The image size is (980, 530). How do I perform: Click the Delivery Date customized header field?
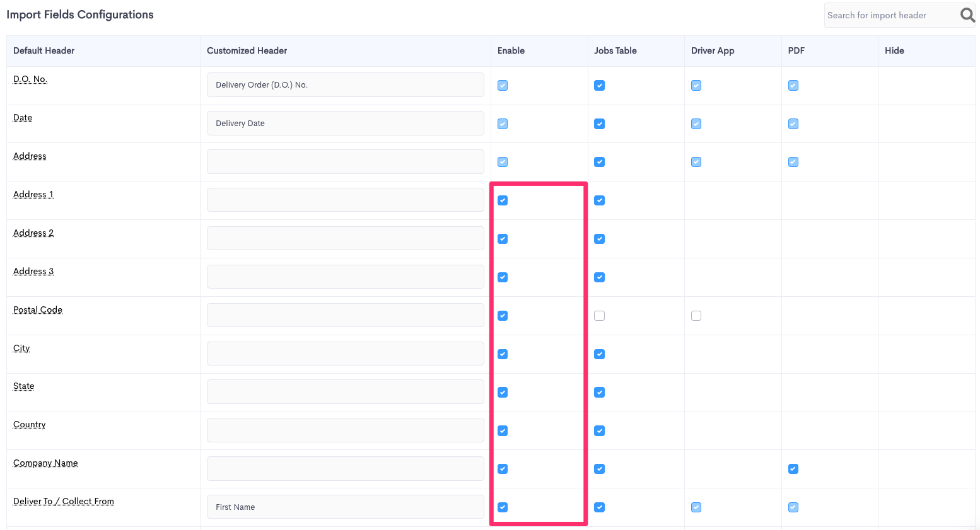tap(345, 124)
